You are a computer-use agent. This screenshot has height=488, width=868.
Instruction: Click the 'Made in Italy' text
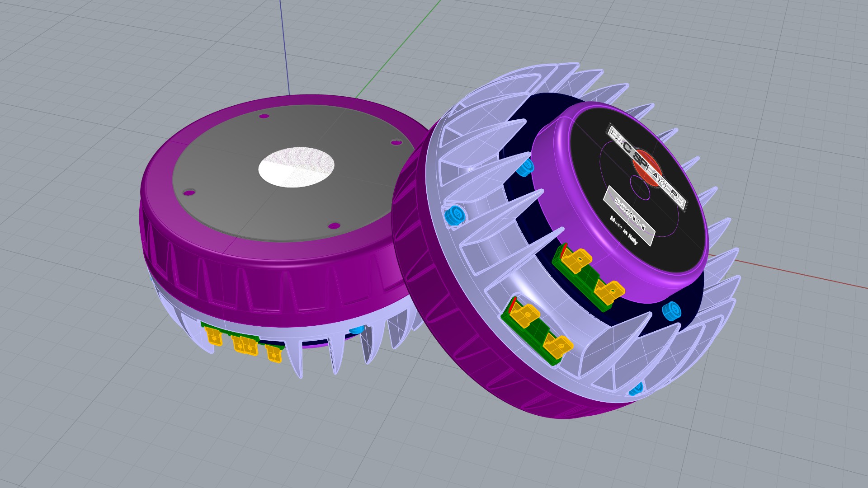coord(624,230)
